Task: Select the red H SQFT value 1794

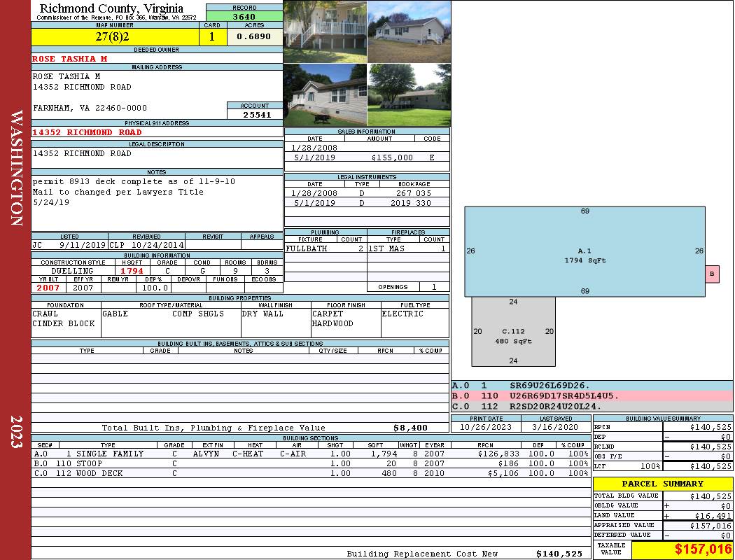Action: [132, 271]
